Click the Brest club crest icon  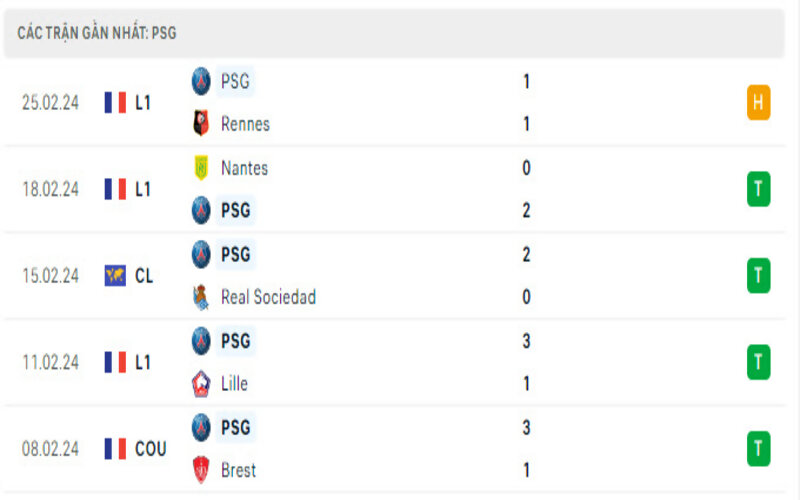pyautogui.click(x=202, y=470)
